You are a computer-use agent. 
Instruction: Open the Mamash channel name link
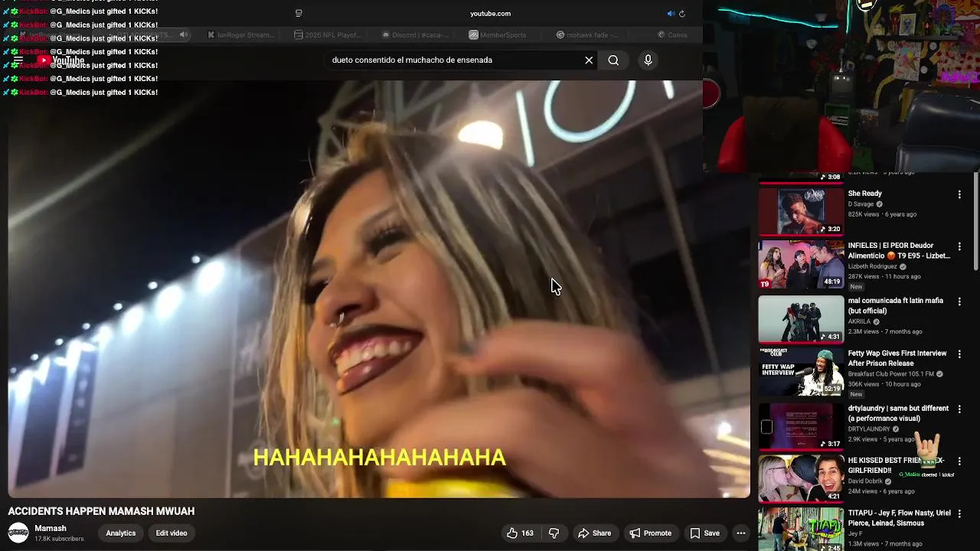[51, 528]
